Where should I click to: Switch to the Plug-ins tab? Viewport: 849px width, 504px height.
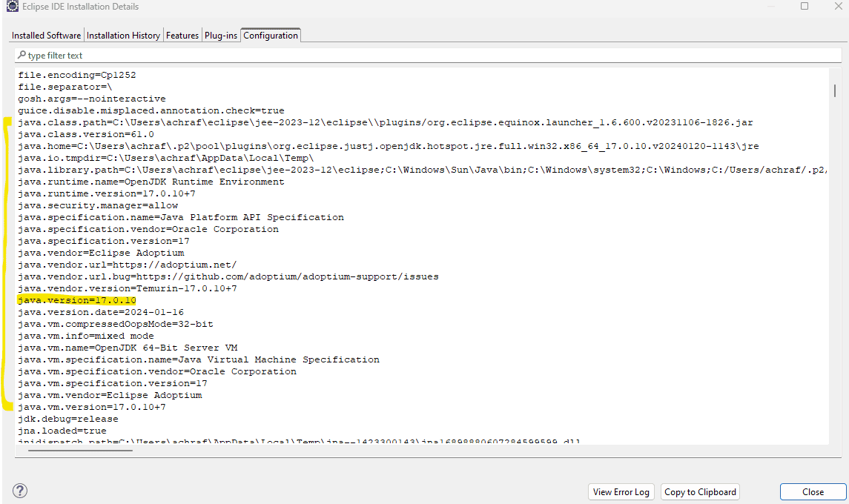(x=221, y=35)
